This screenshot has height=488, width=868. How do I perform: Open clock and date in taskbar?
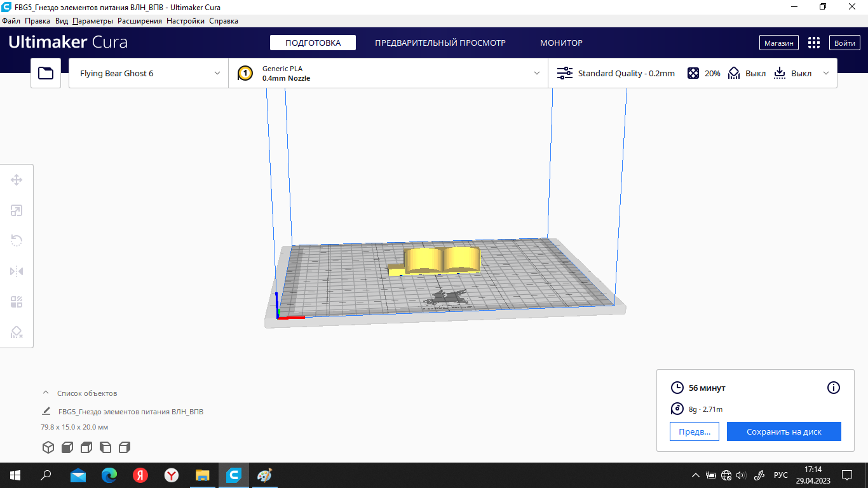[x=813, y=475]
